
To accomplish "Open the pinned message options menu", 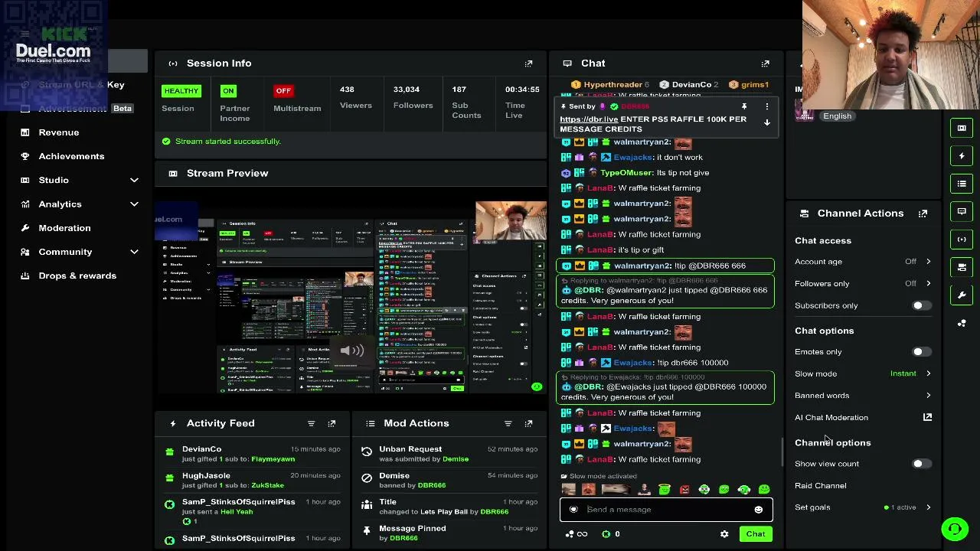I will [766, 106].
